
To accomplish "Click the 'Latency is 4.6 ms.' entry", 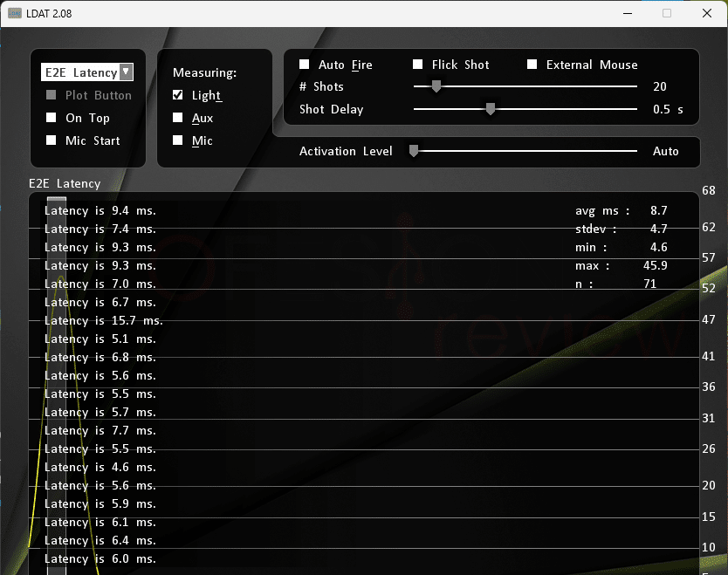I will 100,468.
